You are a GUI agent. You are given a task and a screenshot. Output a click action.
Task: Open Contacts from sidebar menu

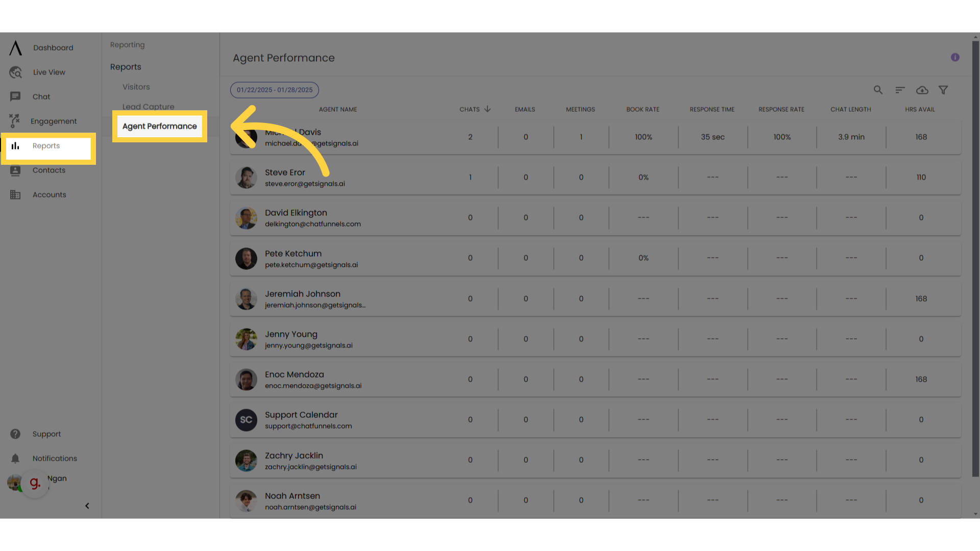48,169
